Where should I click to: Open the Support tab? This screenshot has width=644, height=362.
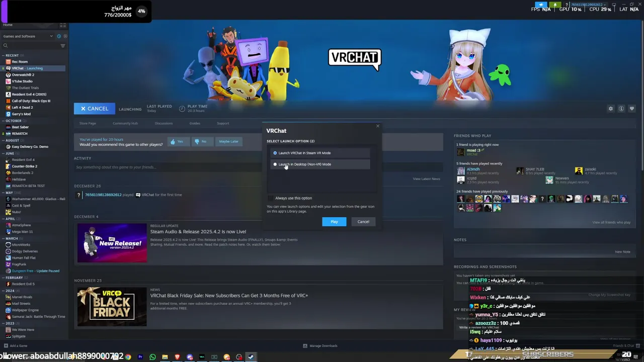pos(223,123)
